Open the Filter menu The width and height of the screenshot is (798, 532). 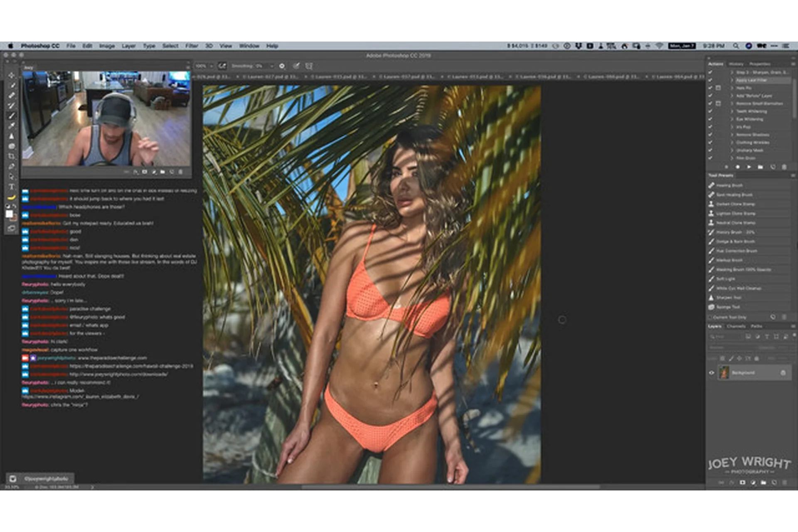click(x=191, y=46)
